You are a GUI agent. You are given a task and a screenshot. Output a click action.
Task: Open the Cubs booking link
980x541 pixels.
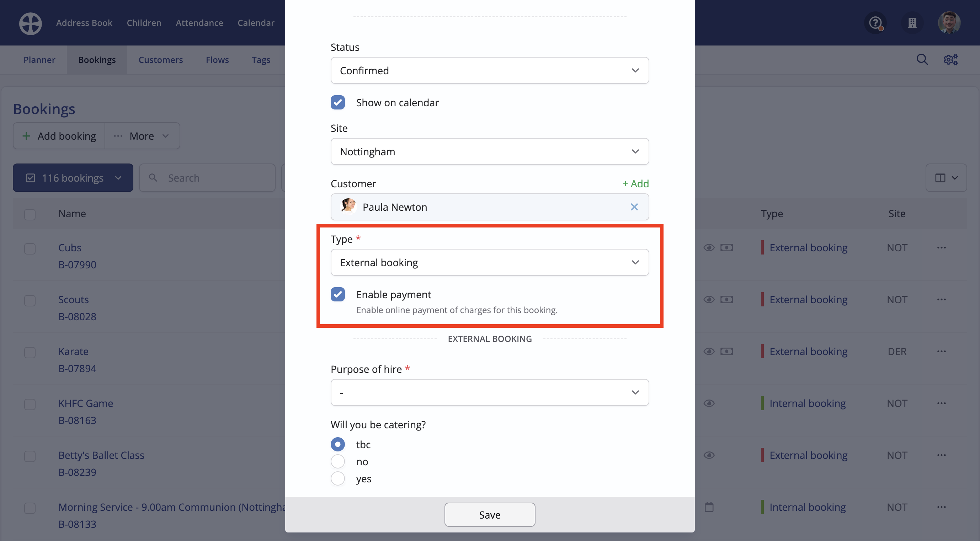pyautogui.click(x=70, y=247)
